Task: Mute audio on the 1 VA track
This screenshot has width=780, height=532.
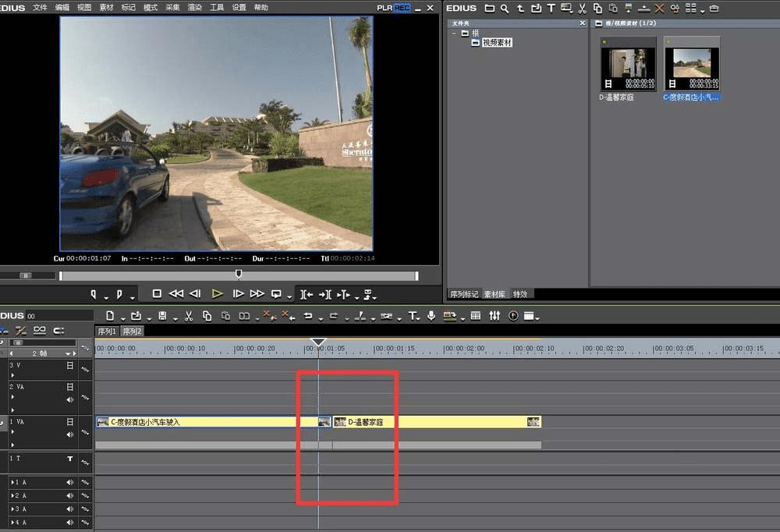Action: click(70, 434)
